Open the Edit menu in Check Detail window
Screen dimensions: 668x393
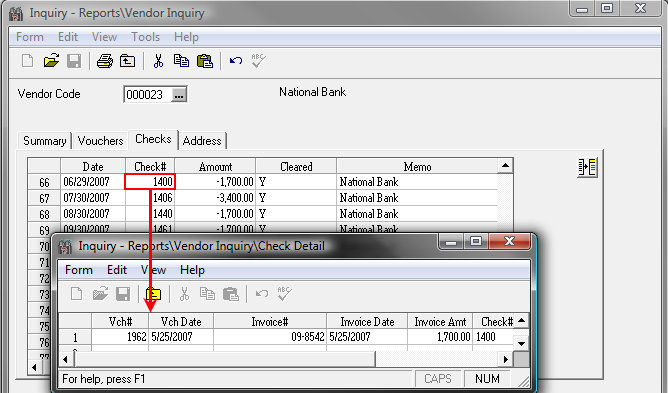coord(117,270)
